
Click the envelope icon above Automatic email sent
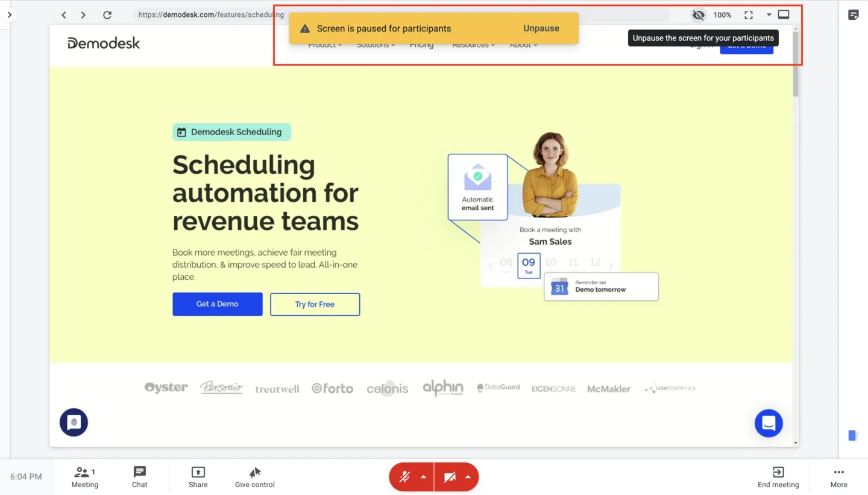click(477, 177)
